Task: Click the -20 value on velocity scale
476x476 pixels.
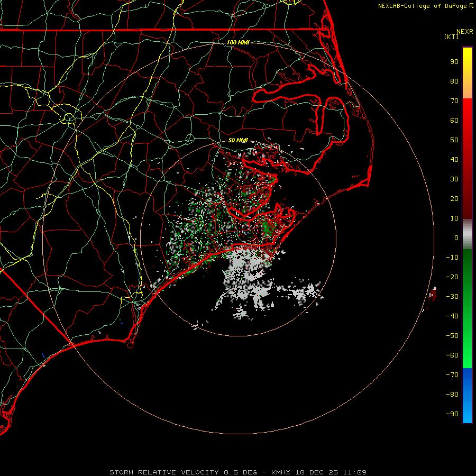Action: pyautogui.click(x=452, y=277)
